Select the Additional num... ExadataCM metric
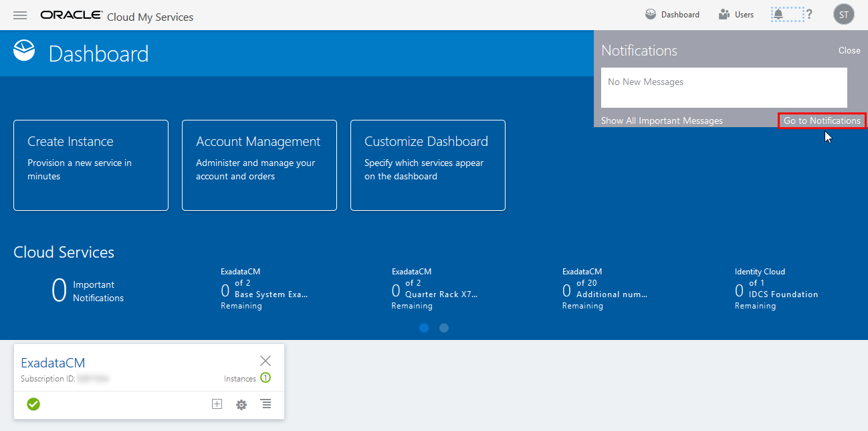 point(605,288)
